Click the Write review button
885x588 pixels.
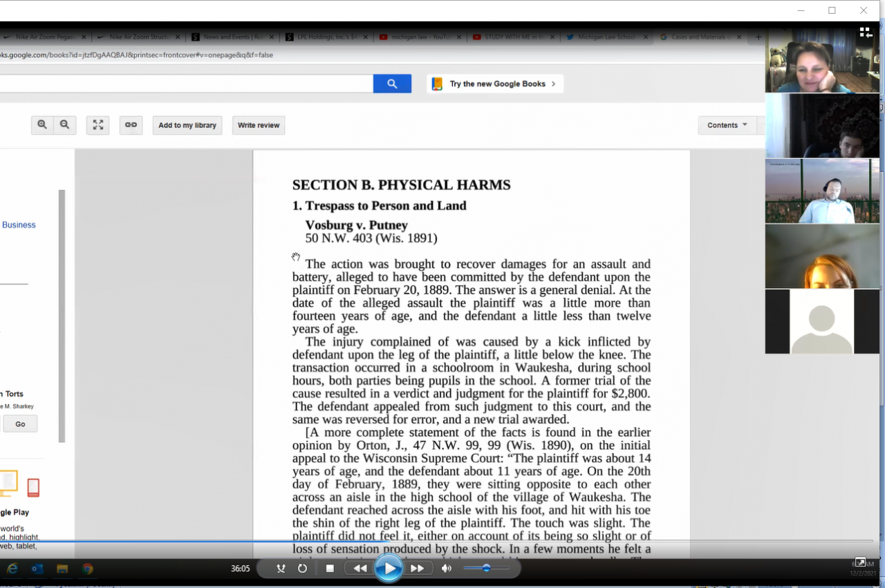[259, 125]
